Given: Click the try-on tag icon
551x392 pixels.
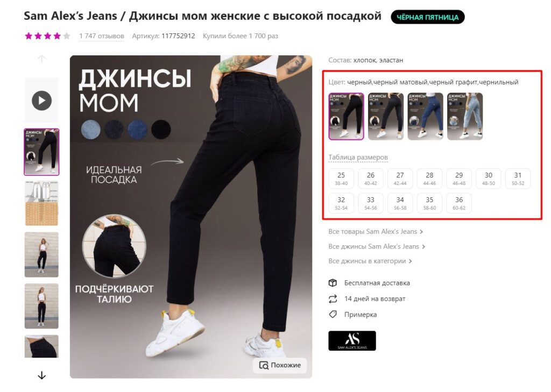Looking at the screenshot, I should tap(333, 315).
